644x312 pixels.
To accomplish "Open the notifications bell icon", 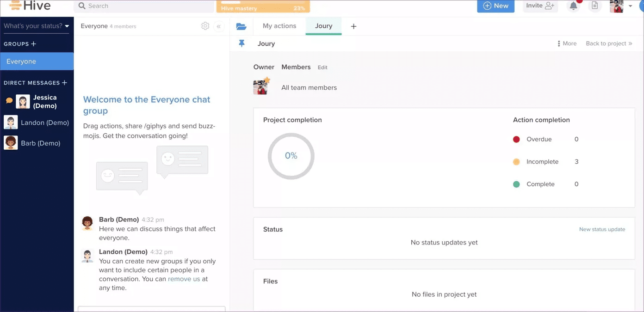I will click(573, 6).
